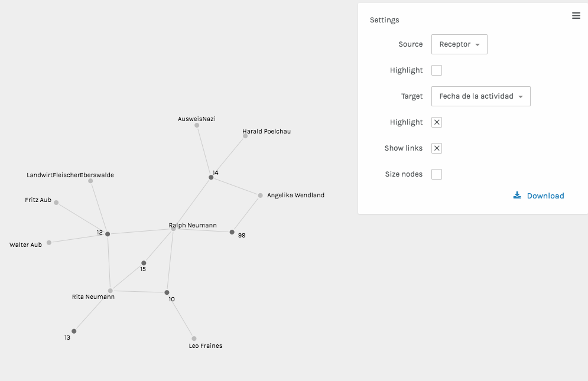Click the Download link
This screenshot has width=588, height=381.
pos(545,195)
